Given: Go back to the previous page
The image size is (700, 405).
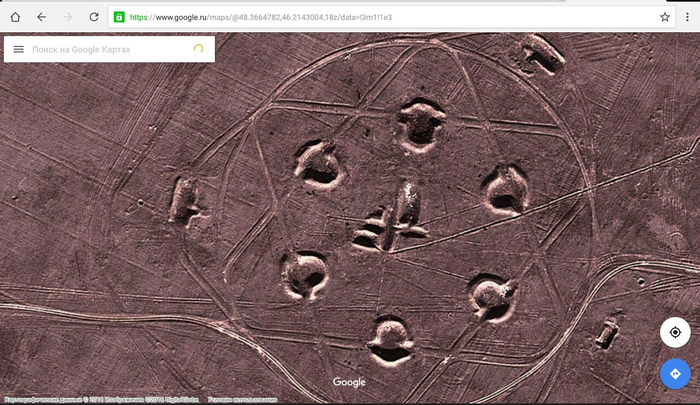Looking at the screenshot, I should (x=41, y=17).
